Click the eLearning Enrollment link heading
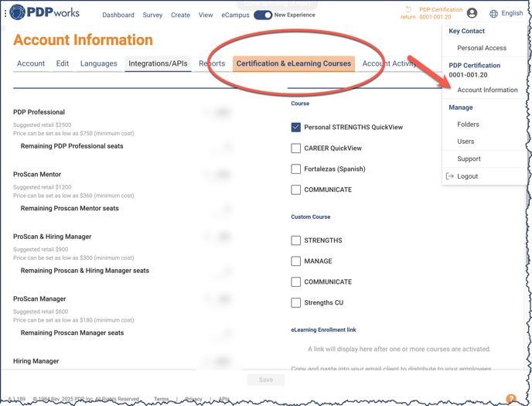 [x=324, y=329]
